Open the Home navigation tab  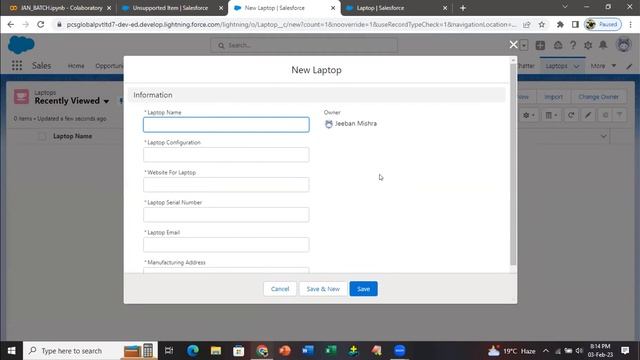point(76,66)
